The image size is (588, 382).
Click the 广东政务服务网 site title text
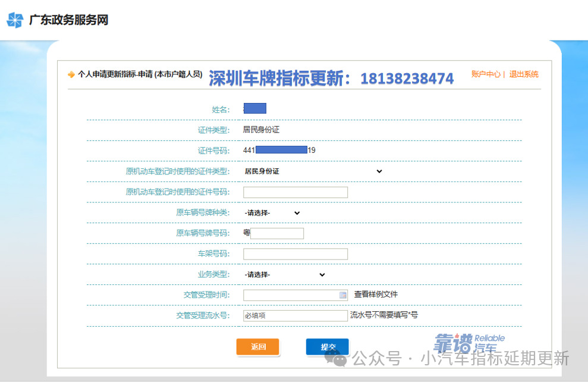(x=68, y=20)
